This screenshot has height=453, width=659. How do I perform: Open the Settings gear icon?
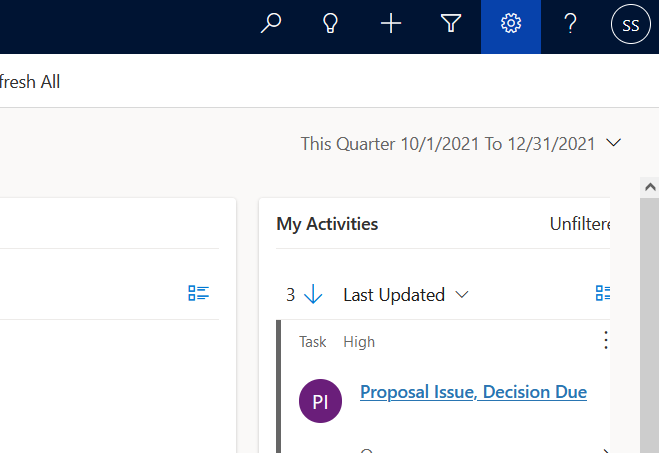[x=511, y=25]
